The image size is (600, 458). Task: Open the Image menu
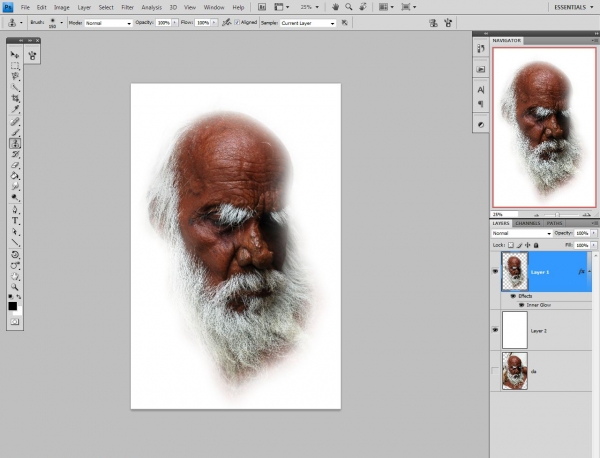[62, 7]
